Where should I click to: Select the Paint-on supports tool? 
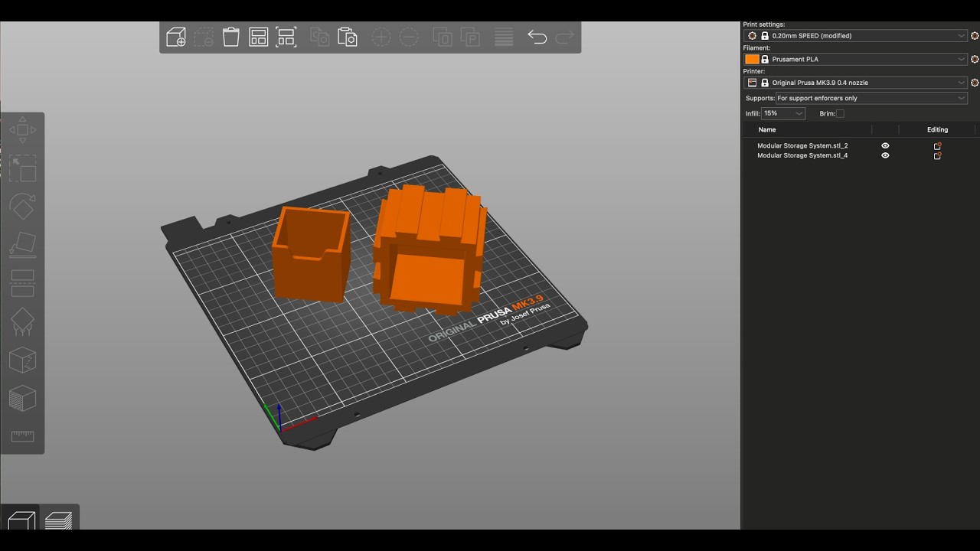(x=22, y=321)
